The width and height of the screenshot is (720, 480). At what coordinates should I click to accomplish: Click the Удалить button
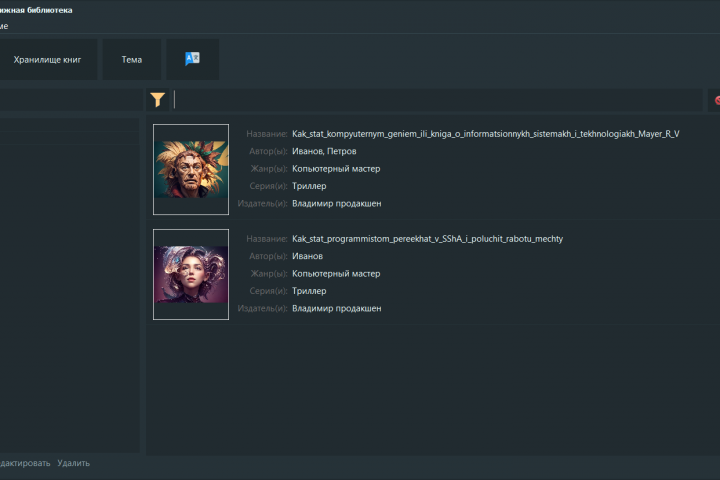pyautogui.click(x=73, y=463)
